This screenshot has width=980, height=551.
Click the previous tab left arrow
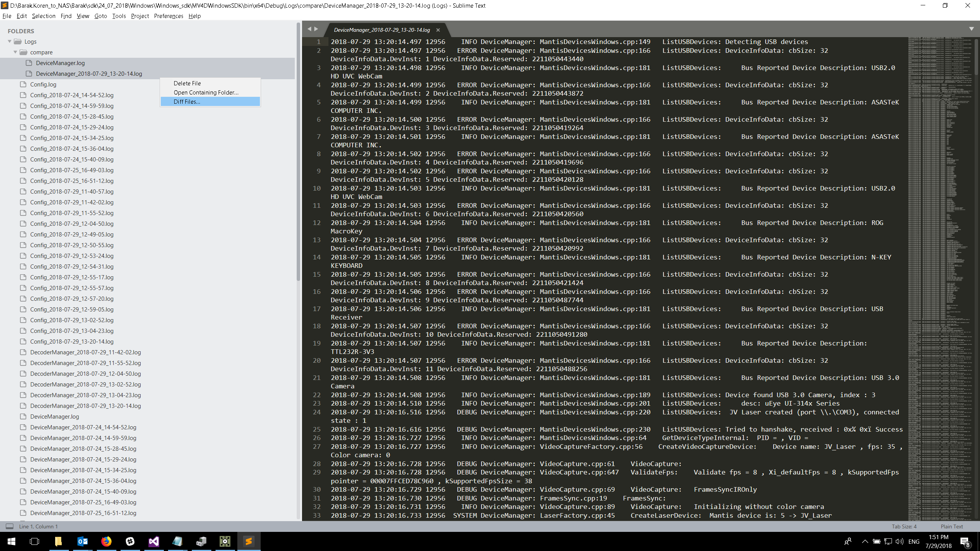[x=309, y=29]
